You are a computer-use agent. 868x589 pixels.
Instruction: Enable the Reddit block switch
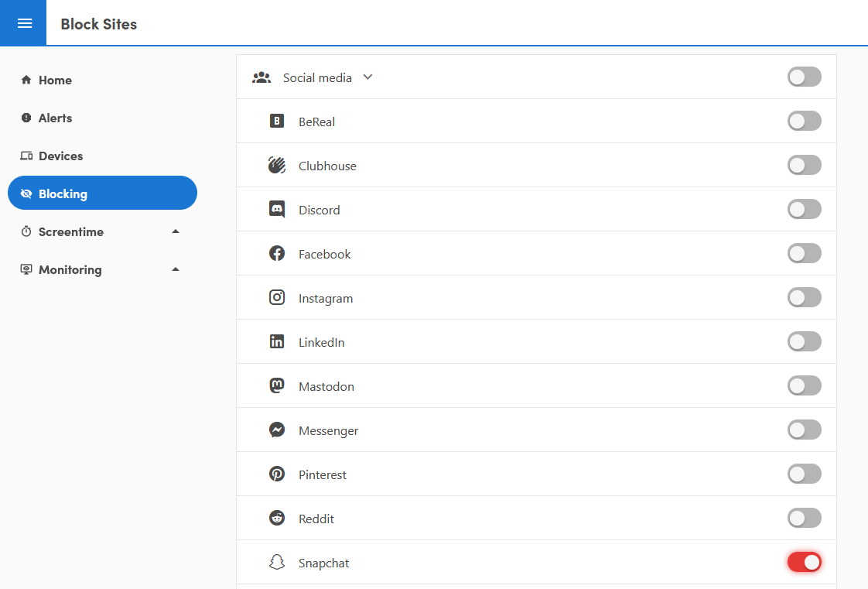tap(805, 518)
